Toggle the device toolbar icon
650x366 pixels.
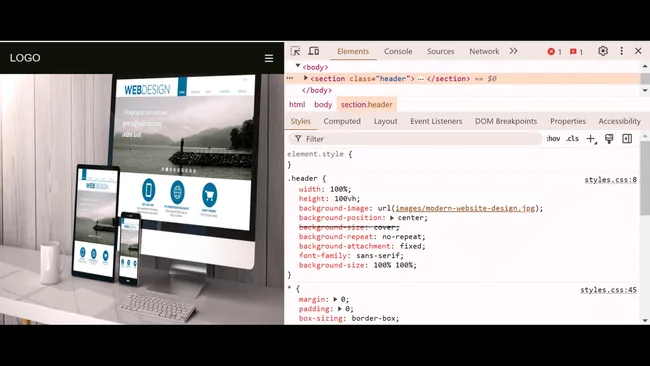(x=314, y=51)
